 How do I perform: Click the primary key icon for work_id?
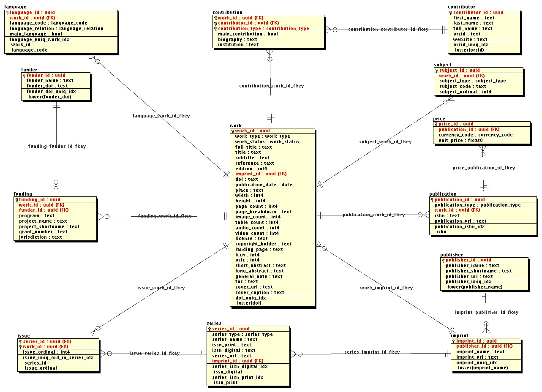(233, 131)
